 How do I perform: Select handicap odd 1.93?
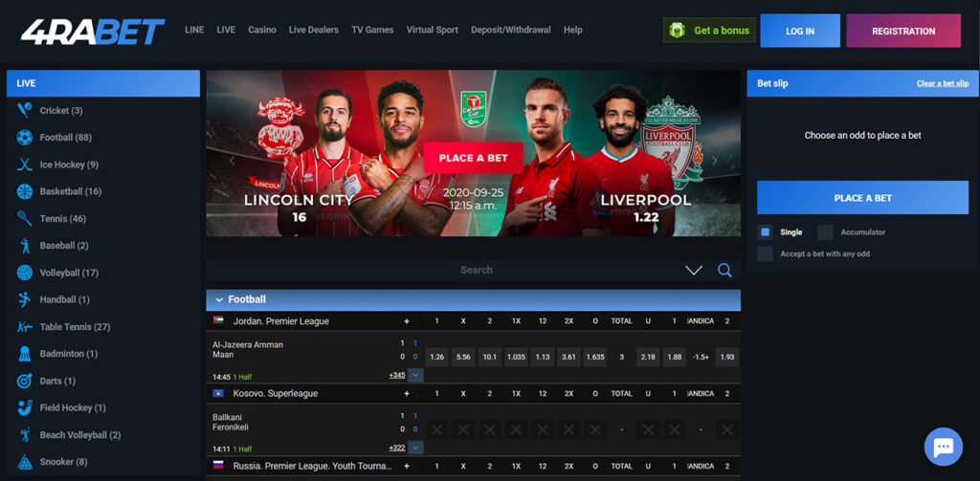[727, 358]
